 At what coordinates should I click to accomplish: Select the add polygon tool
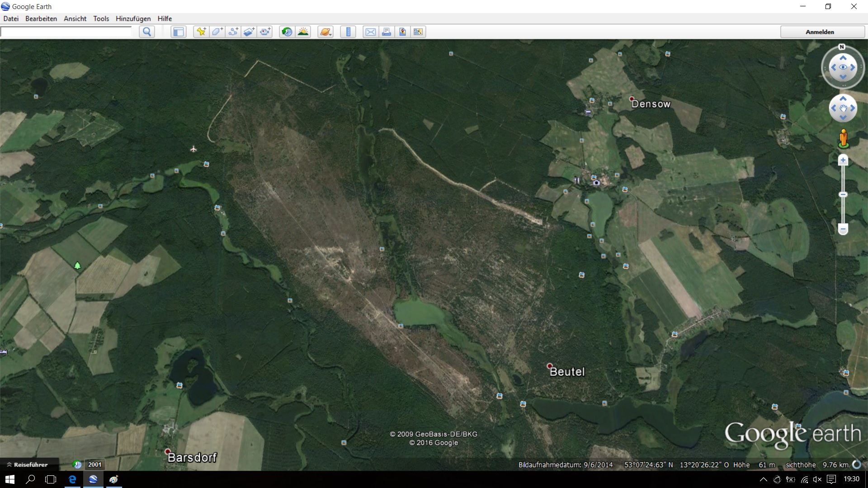click(217, 32)
